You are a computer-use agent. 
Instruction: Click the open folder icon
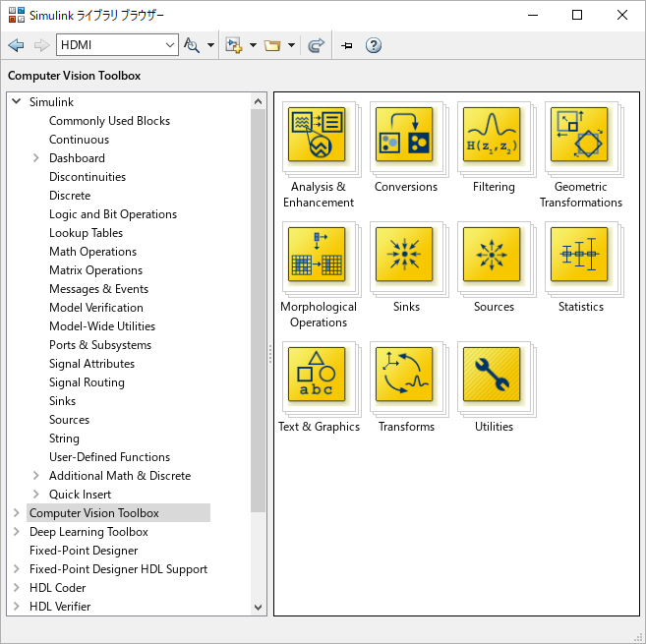click(x=272, y=45)
